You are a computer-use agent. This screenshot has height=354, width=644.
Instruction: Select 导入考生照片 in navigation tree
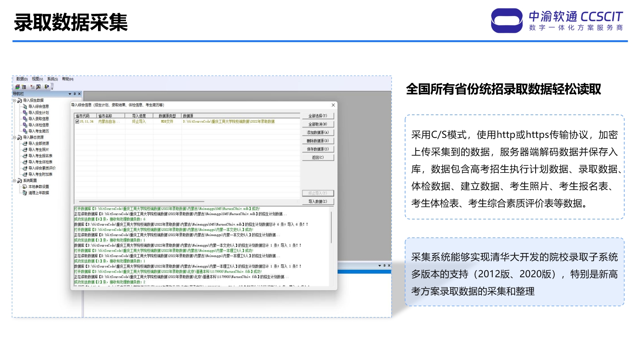pos(39,150)
